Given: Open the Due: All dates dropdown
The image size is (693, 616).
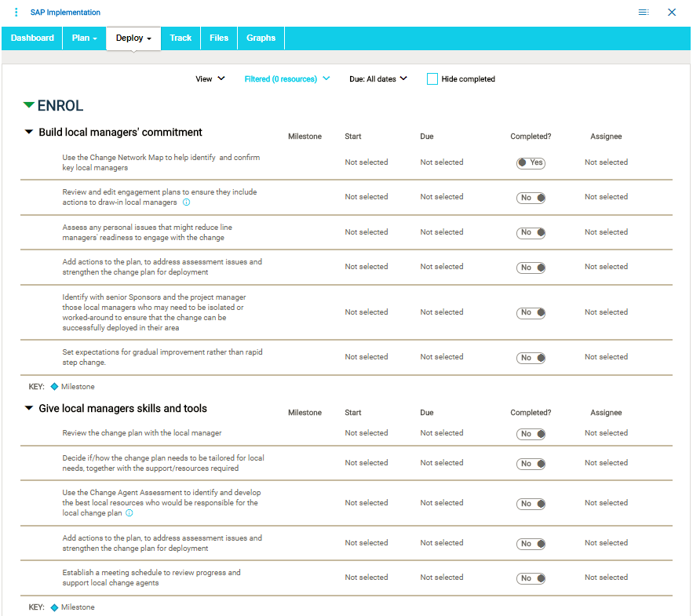Looking at the screenshot, I should (378, 78).
